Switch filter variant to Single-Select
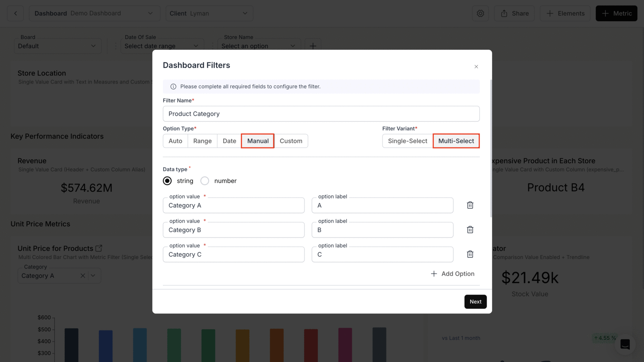 407,141
